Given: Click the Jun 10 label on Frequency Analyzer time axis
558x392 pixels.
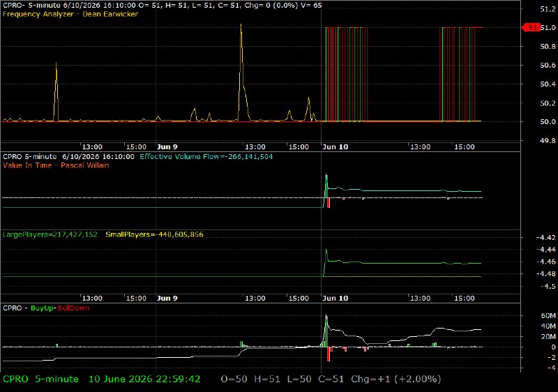Looking at the screenshot, I should 335,147.
